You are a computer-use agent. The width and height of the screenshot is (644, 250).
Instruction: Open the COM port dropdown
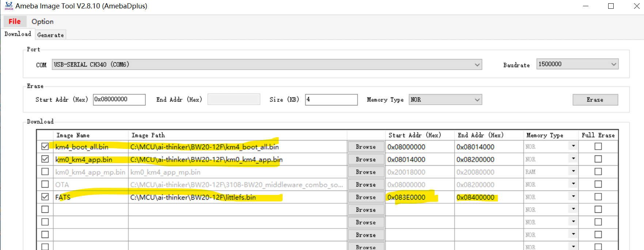477,65
